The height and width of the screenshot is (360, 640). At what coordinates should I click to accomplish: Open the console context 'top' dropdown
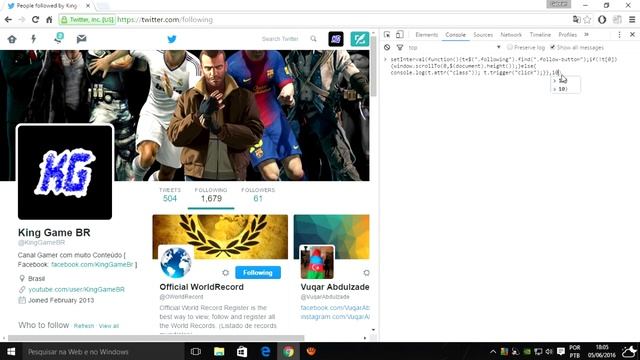click(x=454, y=48)
